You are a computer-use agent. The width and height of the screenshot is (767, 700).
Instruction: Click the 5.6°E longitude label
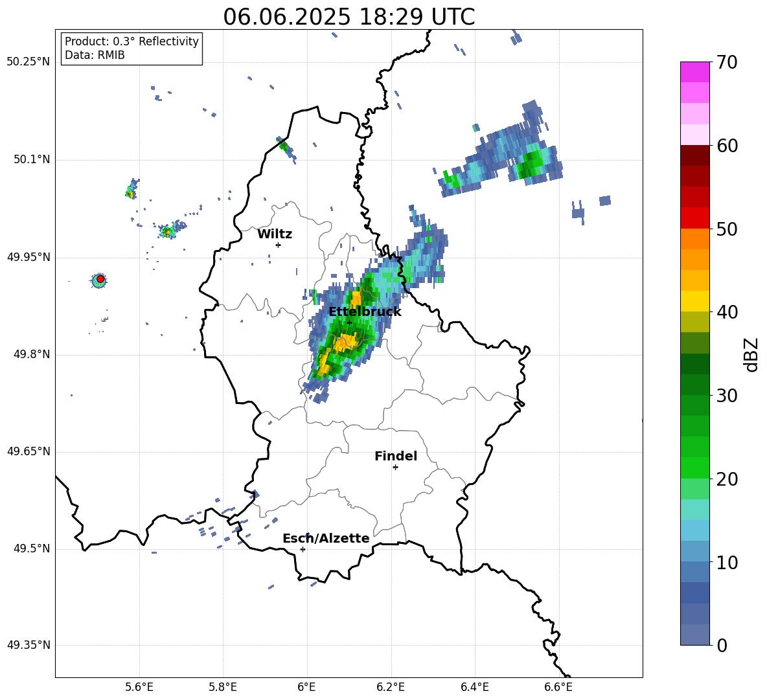point(139,687)
